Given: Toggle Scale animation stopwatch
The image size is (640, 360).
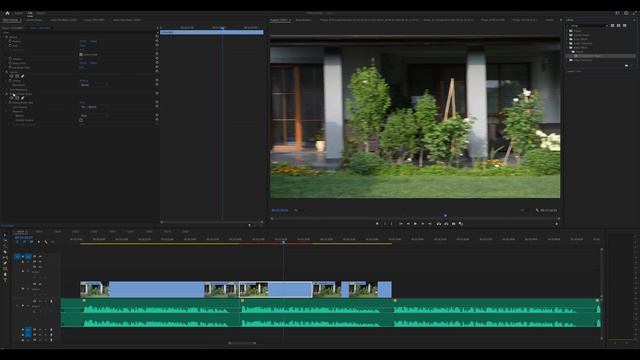Looking at the screenshot, I should point(10,46).
